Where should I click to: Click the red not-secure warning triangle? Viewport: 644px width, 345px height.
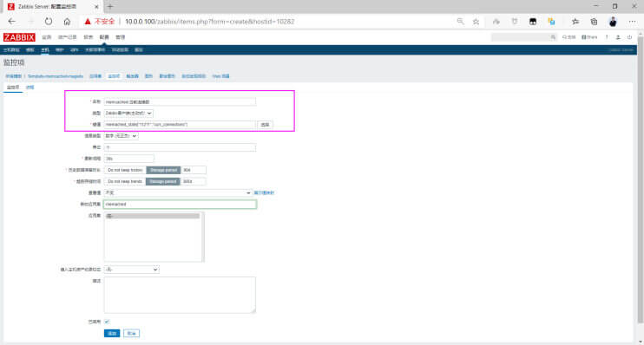[88, 22]
